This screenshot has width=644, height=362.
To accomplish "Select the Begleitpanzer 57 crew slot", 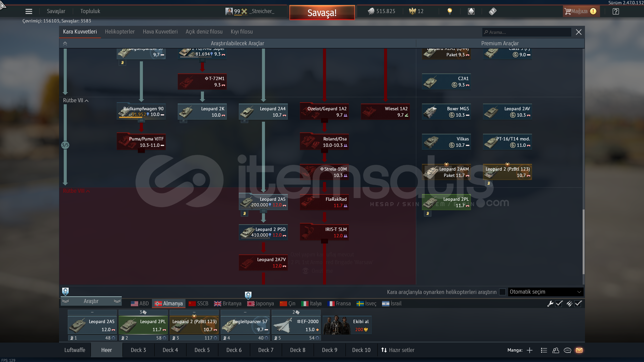I will coord(245,325).
